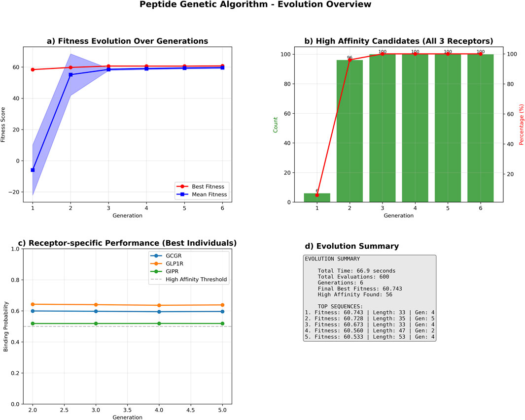Screen dimensions: 525x420
Task: Click the blue mean fitness marker at generation 1
Action: click(33, 170)
